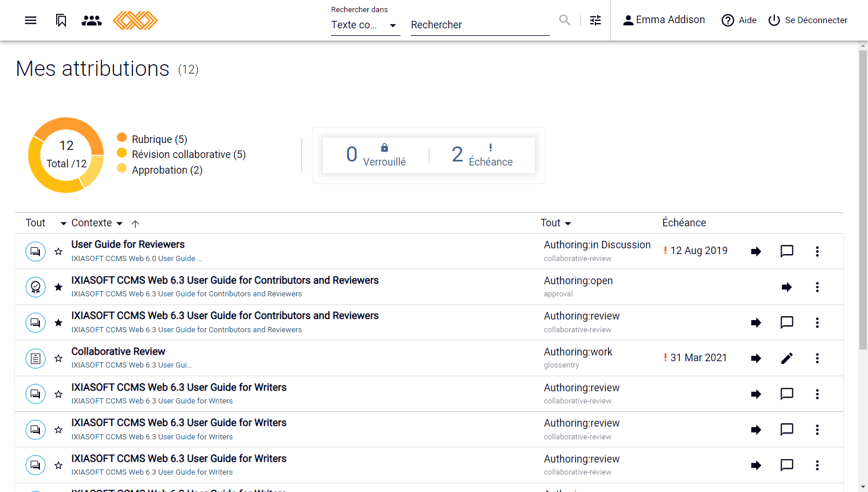Click review type icon of User Guide for Reviewers

coord(35,251)
